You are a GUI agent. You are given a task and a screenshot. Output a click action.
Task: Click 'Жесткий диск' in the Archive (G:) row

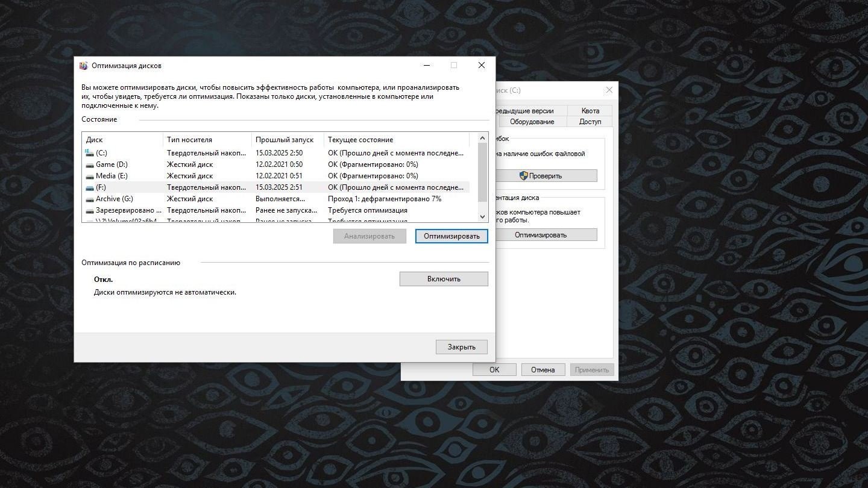coord(190,199)
